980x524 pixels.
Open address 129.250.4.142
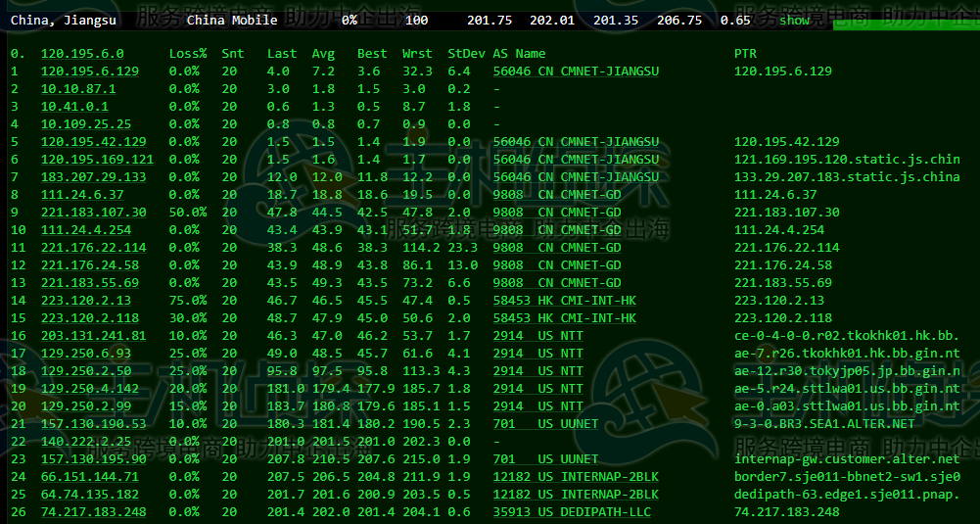[x=90, y=388]
